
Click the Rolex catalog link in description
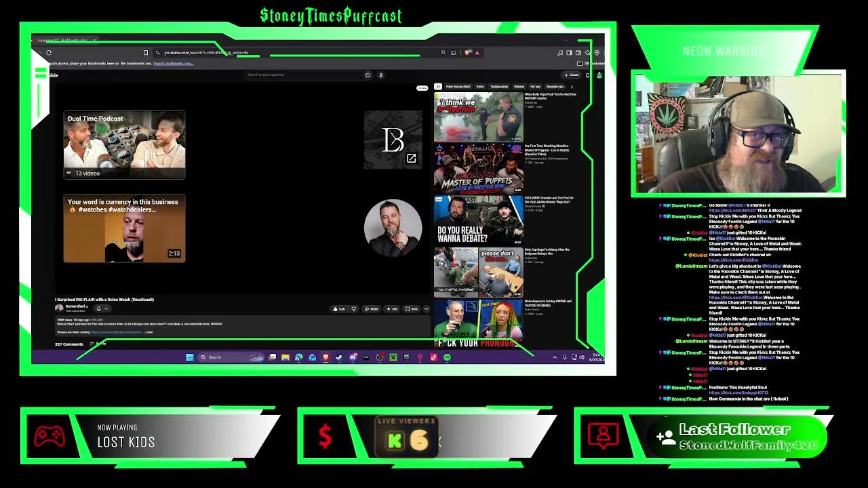117,332
